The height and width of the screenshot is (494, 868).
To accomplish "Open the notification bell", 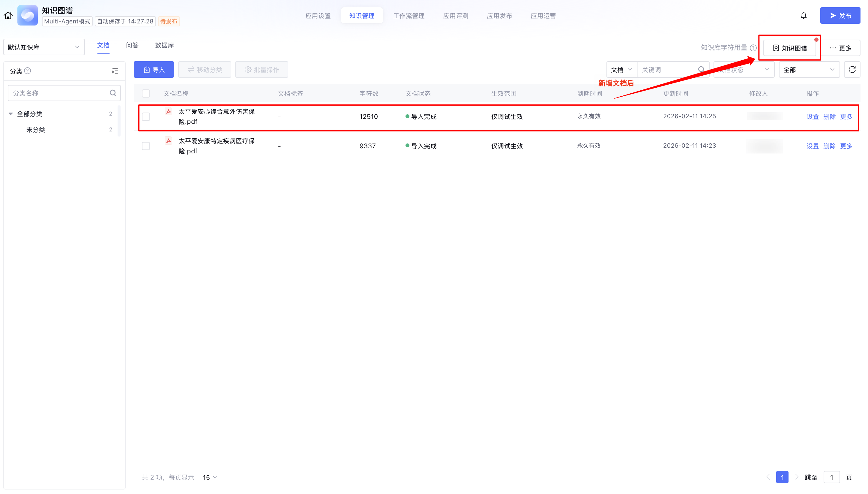I will point(803,16).
